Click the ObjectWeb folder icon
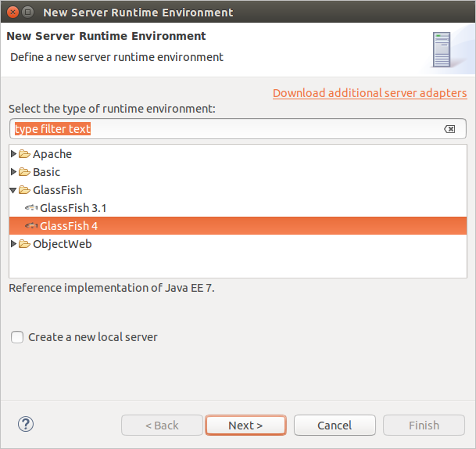This screenshot has width=476, height=449. click(24, 244)
